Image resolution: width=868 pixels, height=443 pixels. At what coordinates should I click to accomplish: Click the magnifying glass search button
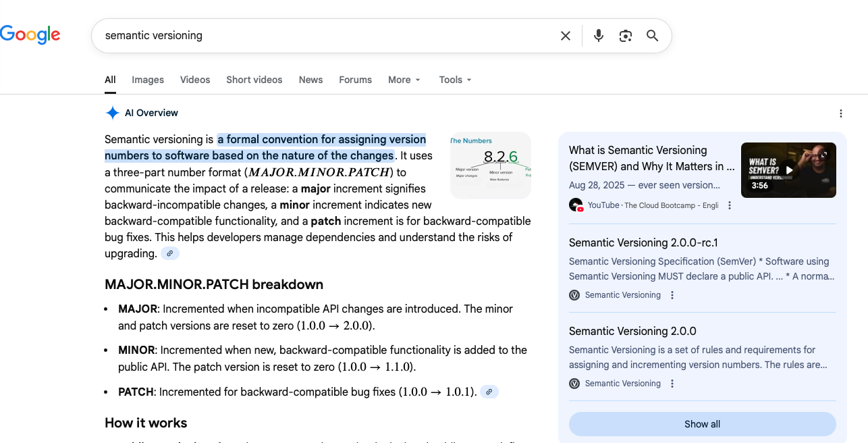coord(652,36)
